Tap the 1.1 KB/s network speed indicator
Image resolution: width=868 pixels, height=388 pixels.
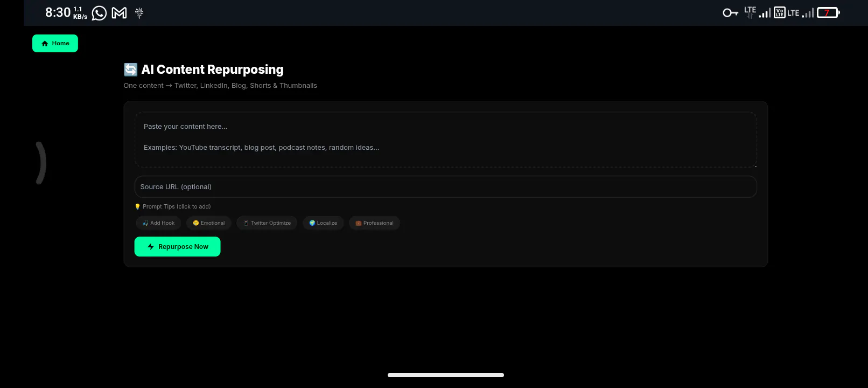(x=80, y=13)
